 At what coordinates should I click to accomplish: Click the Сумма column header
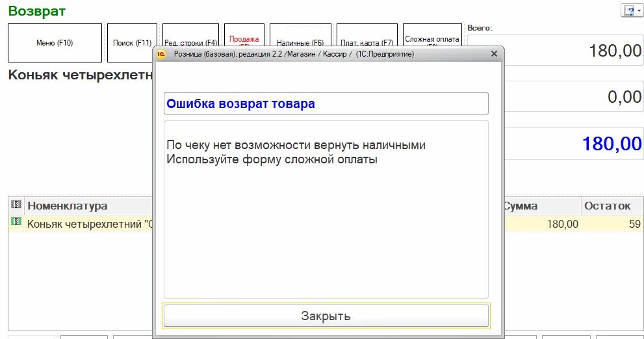pos(542,206)
